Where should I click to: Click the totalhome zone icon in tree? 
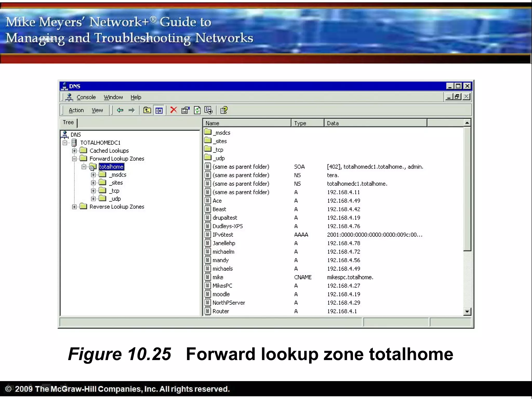pos(93,167)
